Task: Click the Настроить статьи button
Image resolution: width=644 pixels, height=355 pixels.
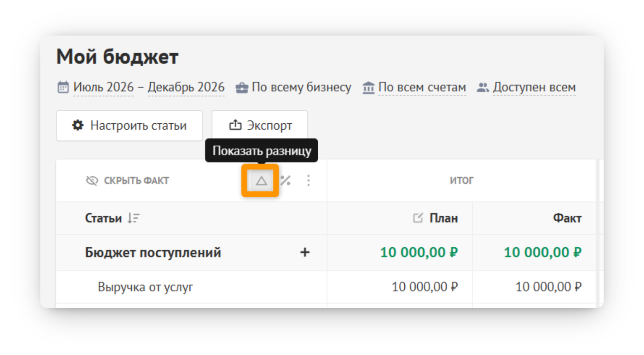Action: point(129,126)
